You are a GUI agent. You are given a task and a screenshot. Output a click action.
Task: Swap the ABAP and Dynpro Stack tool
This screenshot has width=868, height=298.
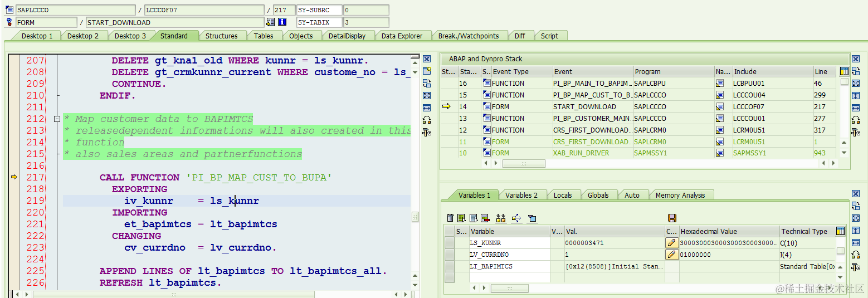click(856, 71)
